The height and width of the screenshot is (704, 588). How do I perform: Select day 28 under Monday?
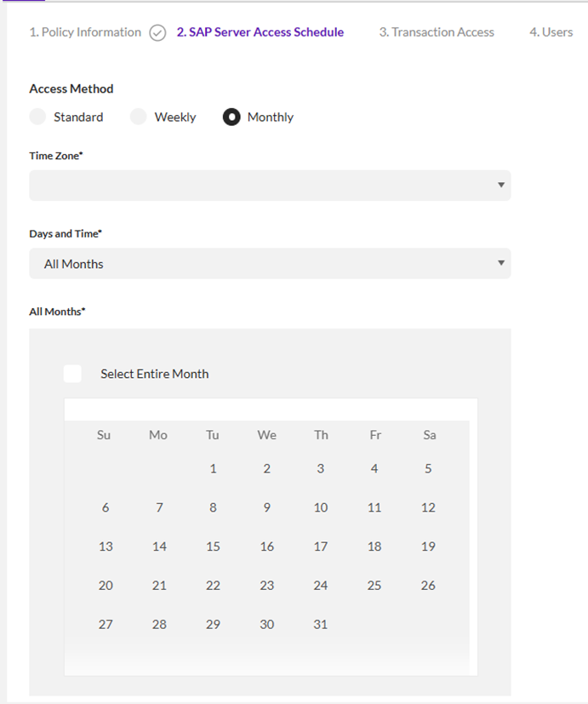[x=159, y=624]
